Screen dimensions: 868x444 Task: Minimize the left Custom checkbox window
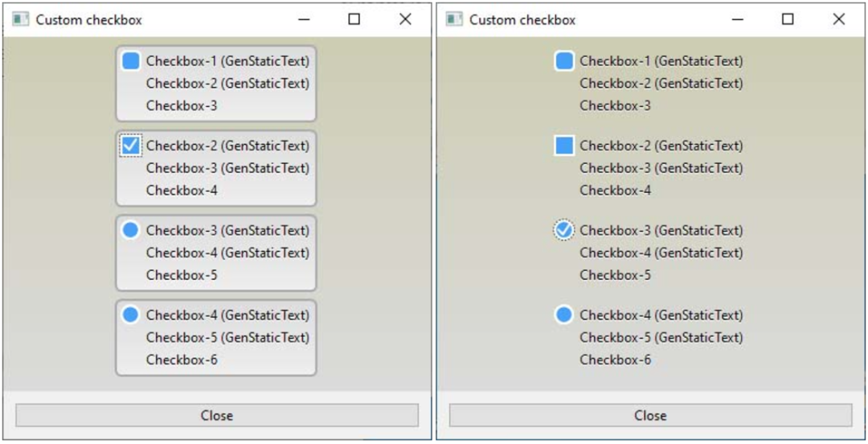(304, 19)
